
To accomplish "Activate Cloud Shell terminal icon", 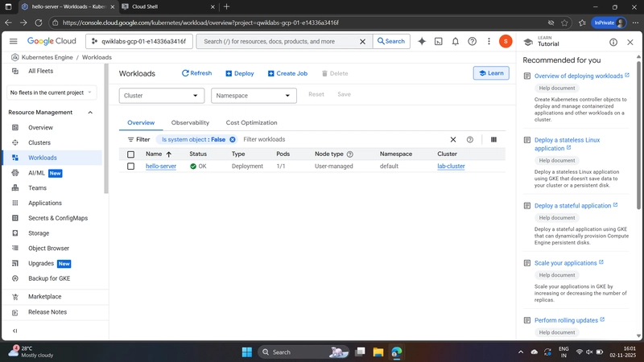I will tap(438, 41).
